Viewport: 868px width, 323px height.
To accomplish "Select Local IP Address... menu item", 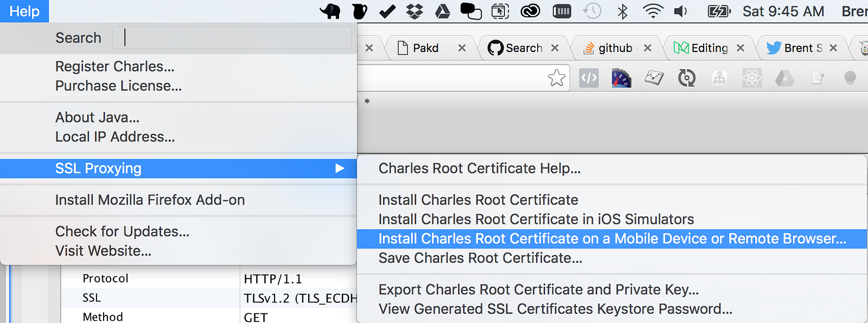I will (x=178, y=137).
